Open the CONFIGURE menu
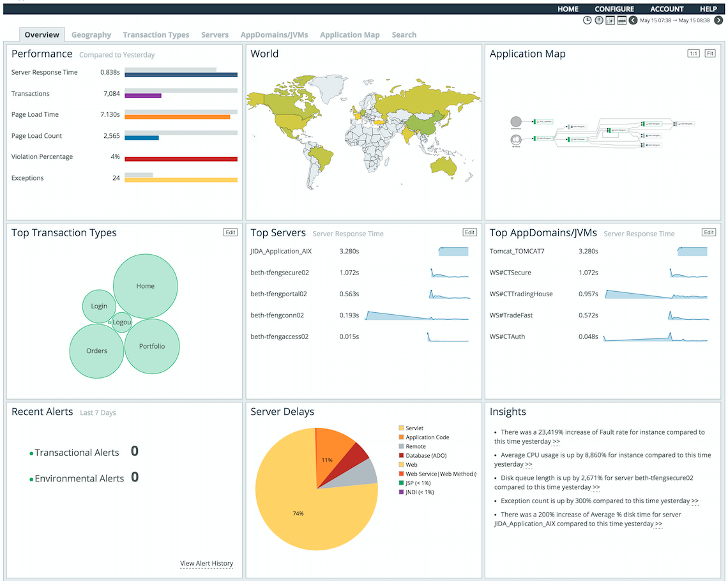Viewport: 728px width, 581px height. click(x=614, y=9)
